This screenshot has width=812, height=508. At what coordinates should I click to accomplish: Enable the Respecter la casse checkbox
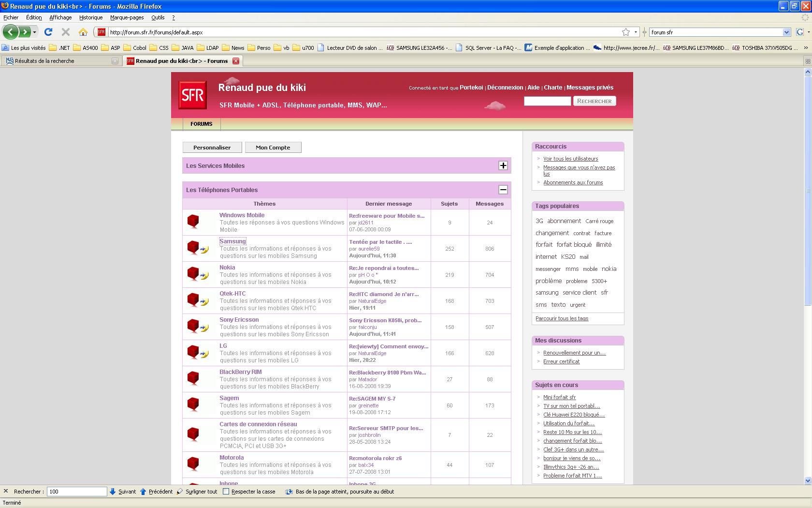226,492
